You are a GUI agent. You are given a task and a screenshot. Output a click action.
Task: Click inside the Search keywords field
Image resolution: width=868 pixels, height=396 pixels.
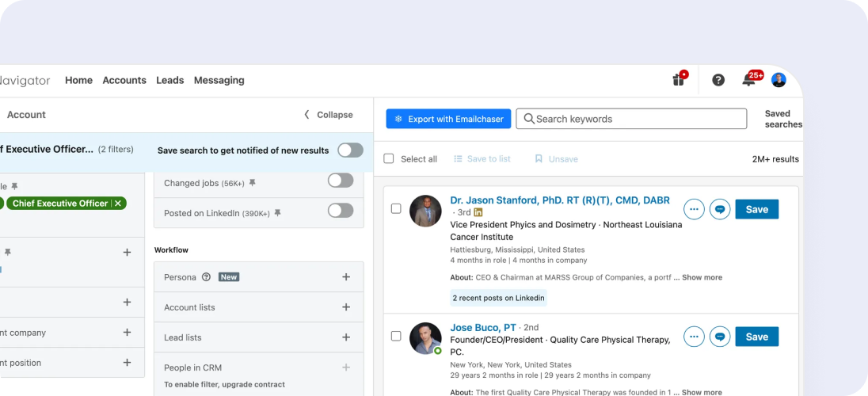(632, 119)
